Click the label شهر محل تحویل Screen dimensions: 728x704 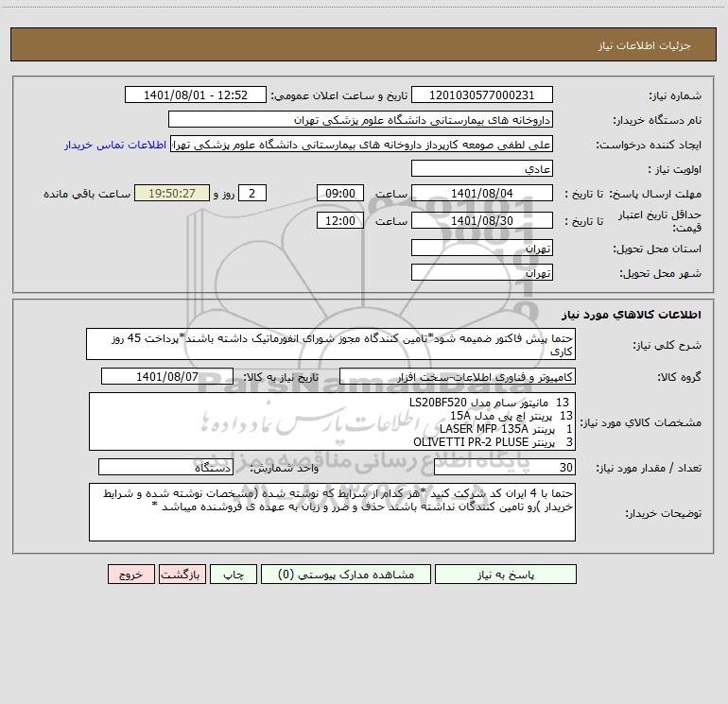click(660, 274)
